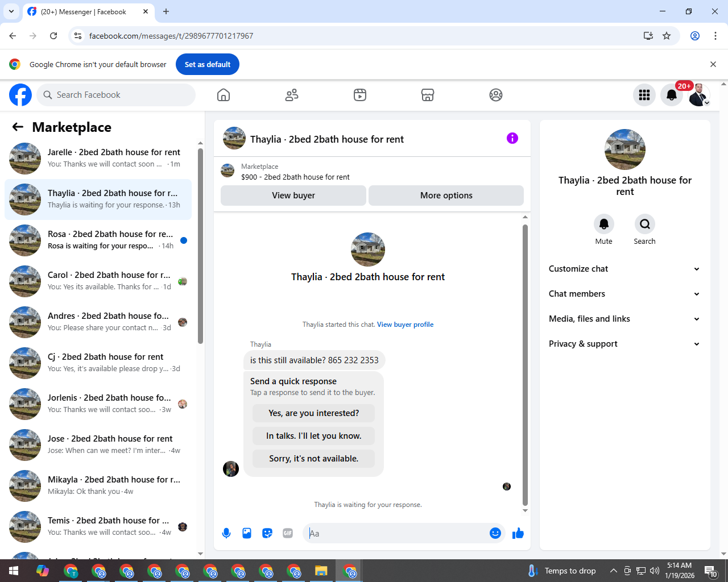Expand the Privacy & support section

[624, 344]
